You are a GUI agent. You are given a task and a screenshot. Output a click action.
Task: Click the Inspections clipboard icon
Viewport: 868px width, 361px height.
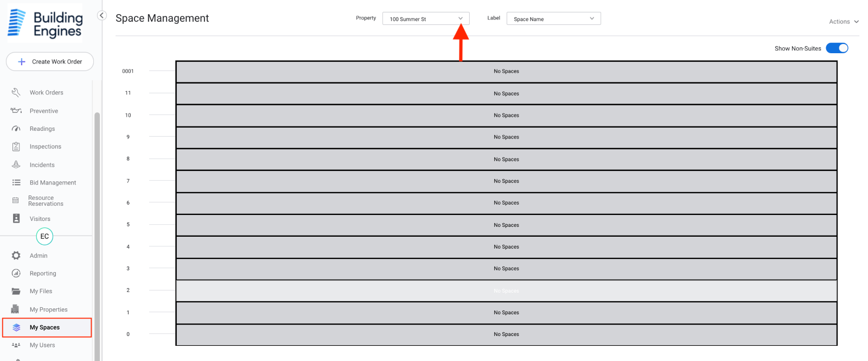(16, 147)
